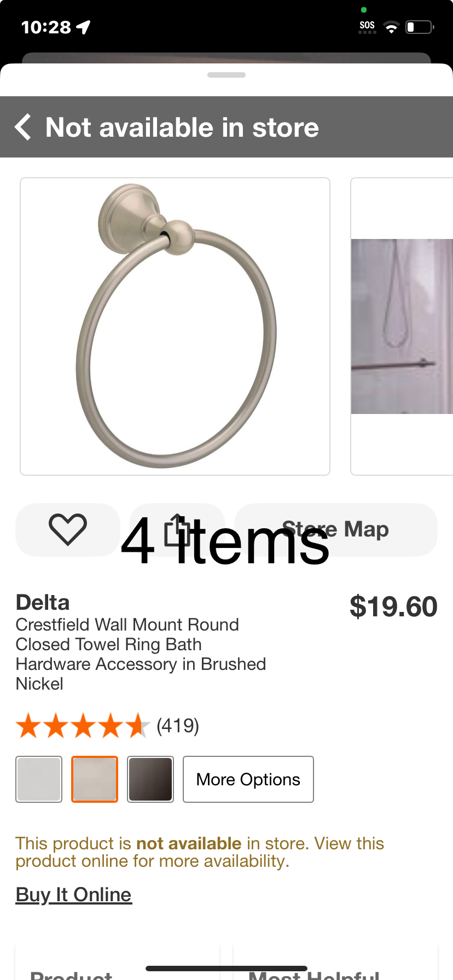
Task: Select the brushed nickel color swatch
Action: click(x=95, y=779)
